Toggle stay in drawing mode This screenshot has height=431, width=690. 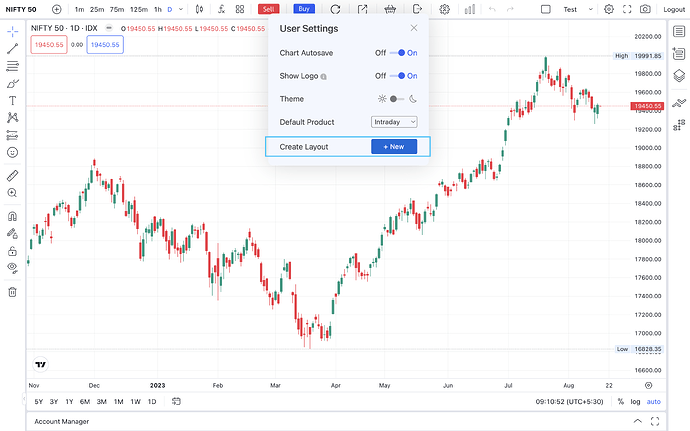point(12,233)
